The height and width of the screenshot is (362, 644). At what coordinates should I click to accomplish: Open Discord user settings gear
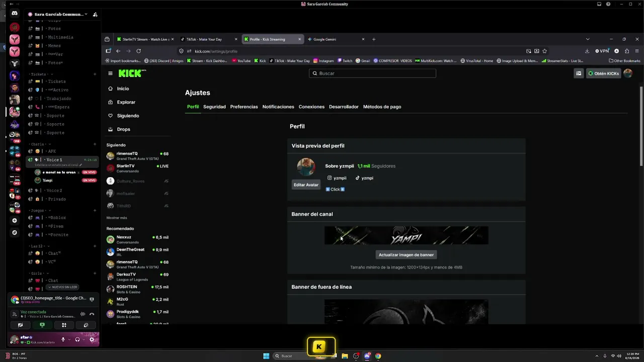(x=92, y=339)
